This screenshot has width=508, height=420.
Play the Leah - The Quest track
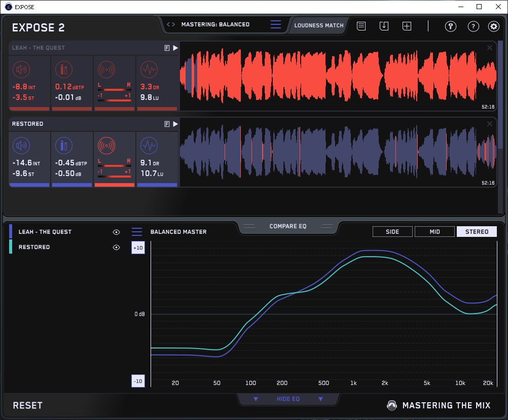175,48
